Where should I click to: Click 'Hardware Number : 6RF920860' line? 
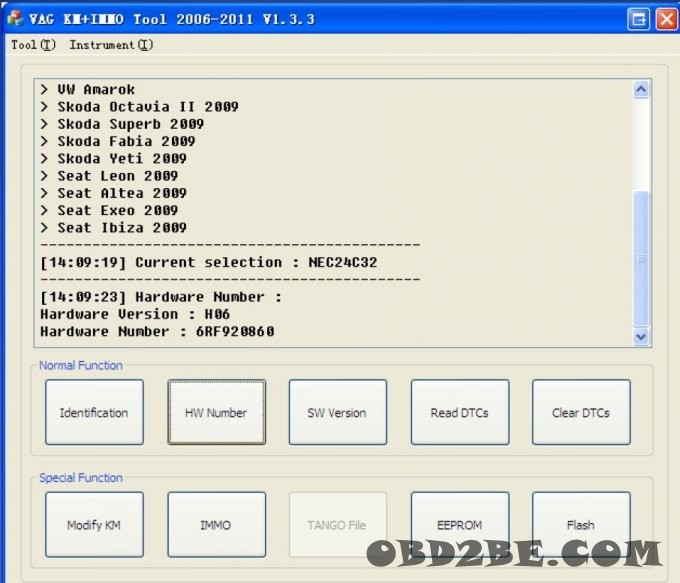pyautogui.click(x=157, y=331)
